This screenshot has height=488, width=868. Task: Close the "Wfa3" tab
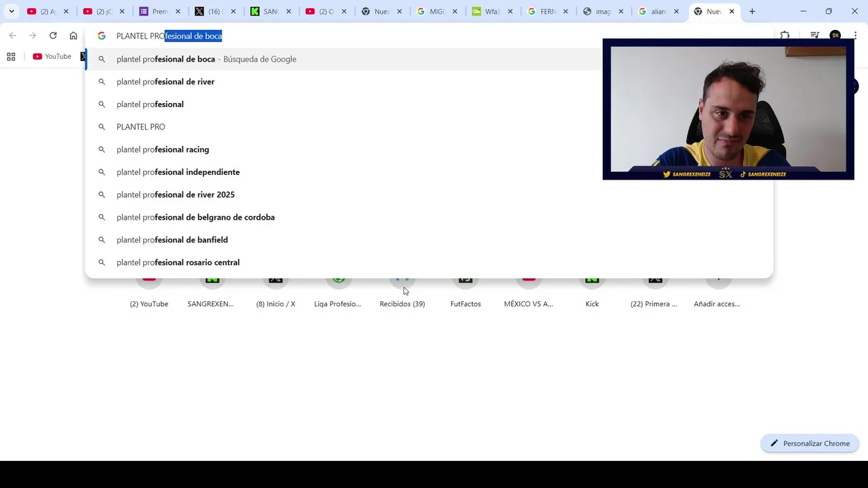[510, 12]
